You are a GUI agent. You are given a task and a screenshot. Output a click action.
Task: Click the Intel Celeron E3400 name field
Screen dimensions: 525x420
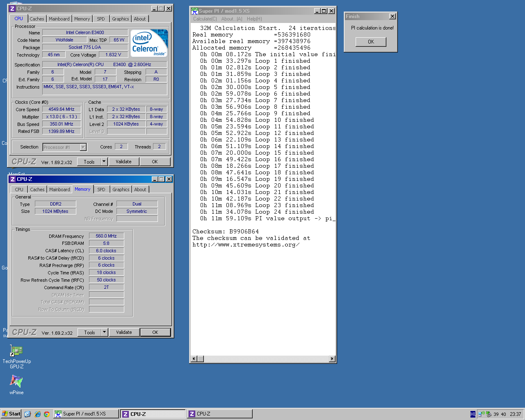(x=85, y=32)
